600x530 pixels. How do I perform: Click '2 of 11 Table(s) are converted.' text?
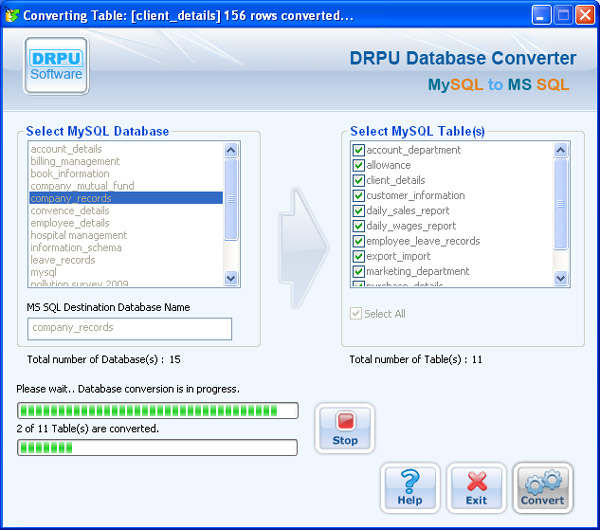[x=88, y=429]
